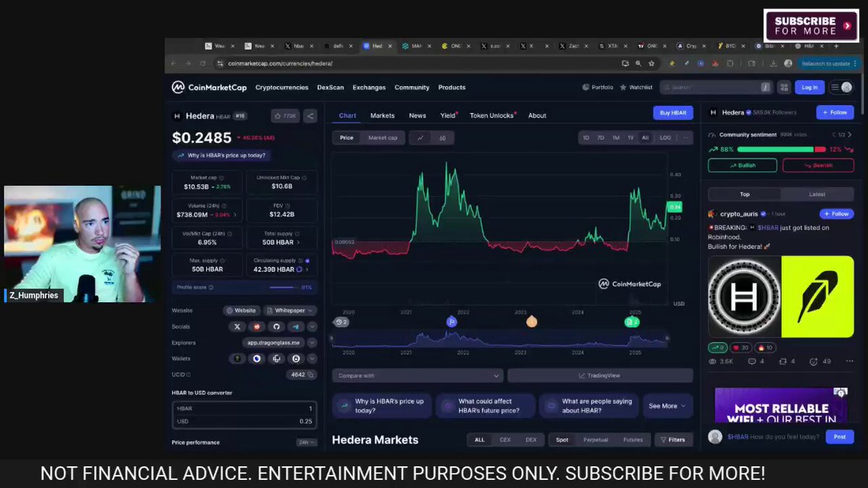Click the fire reaction on crypto_auris post
This screenshot has height=488, width=868.
point(765,348)
